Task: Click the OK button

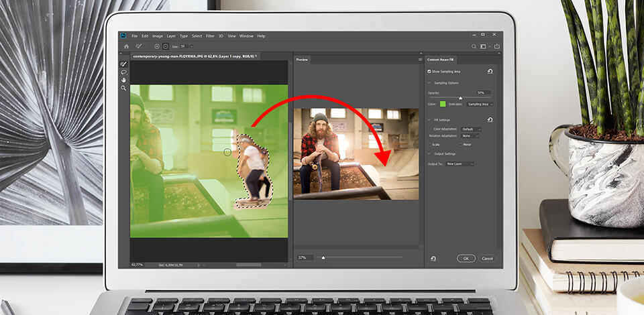Action: (466, 258)
